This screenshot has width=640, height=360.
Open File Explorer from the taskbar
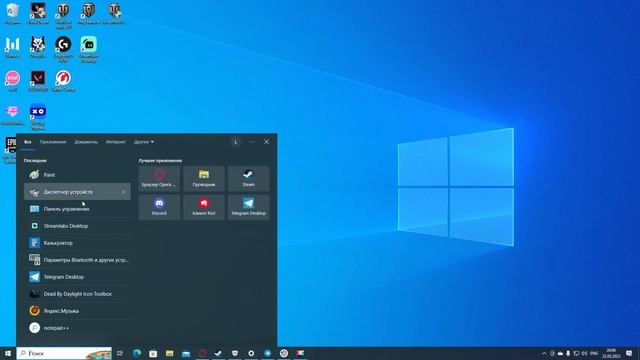tap(169, 353)
